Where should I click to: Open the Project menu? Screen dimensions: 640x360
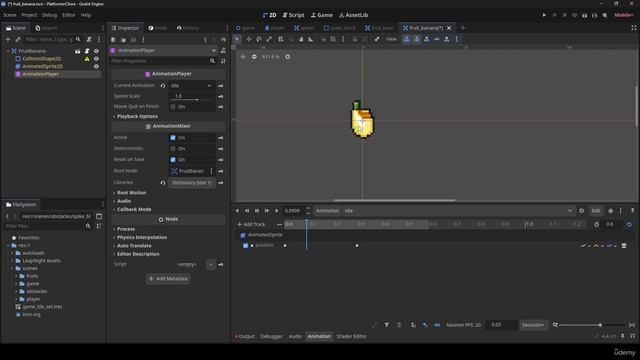(x=29, y=15)
